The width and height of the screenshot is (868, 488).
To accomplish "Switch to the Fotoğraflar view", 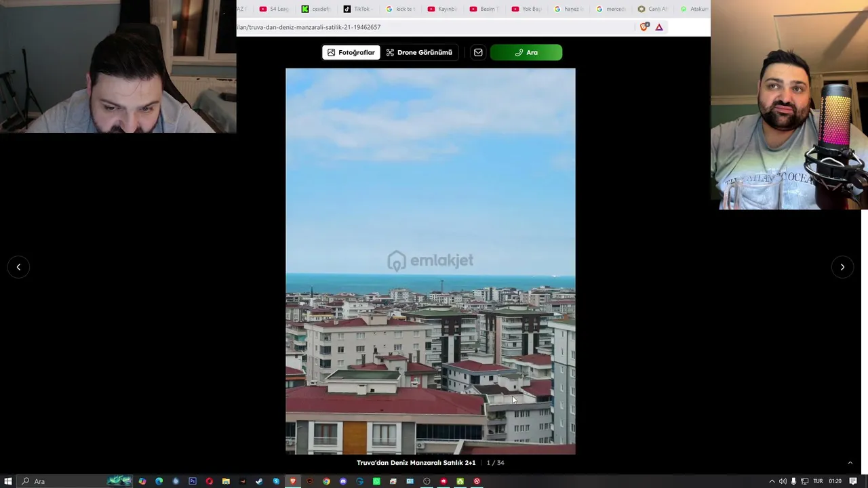I will click(x=351, y=52).
